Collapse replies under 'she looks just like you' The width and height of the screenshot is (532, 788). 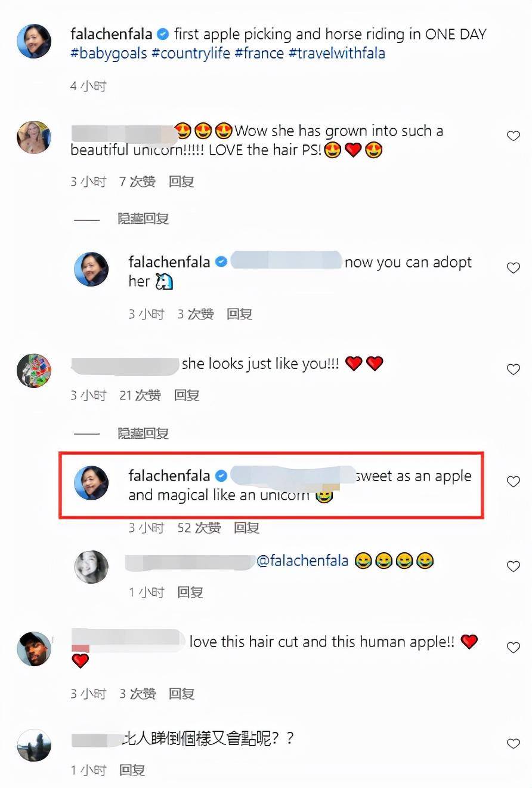(x=143, y=433)
